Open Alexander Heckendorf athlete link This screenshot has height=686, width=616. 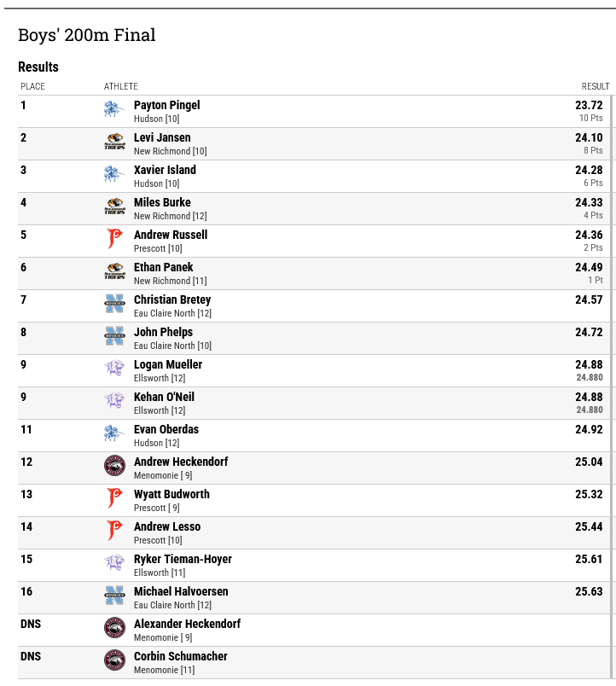point(187,624)
